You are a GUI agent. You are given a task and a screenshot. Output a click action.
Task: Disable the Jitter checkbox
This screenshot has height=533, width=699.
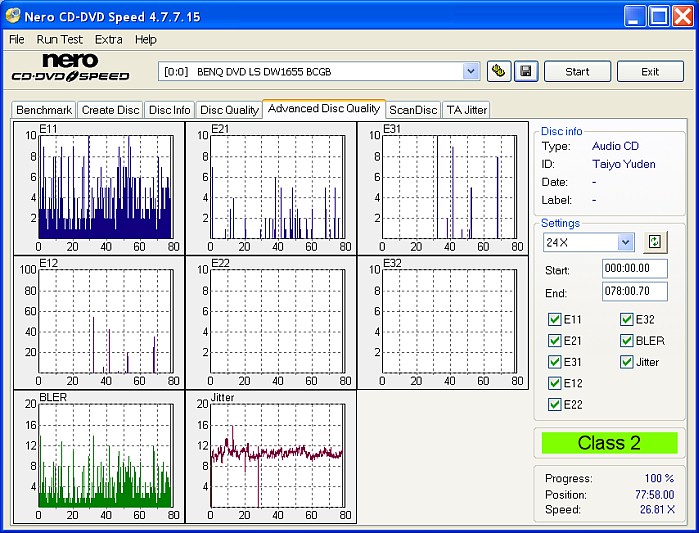click(x=627, y=362)
